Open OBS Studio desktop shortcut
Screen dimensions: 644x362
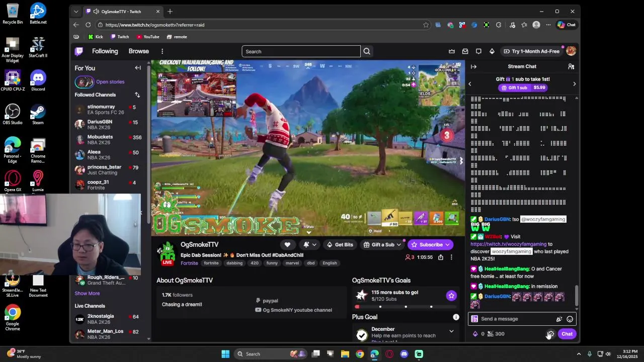13,114
